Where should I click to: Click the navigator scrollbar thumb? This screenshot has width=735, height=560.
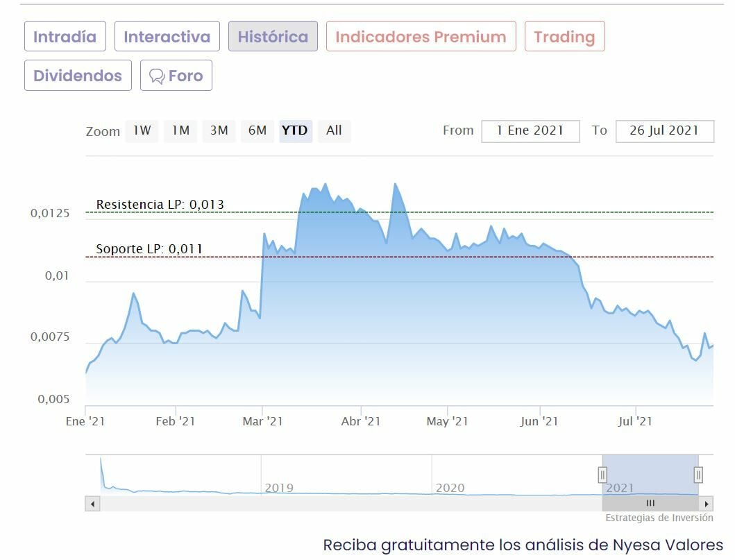tap(650, 504)
